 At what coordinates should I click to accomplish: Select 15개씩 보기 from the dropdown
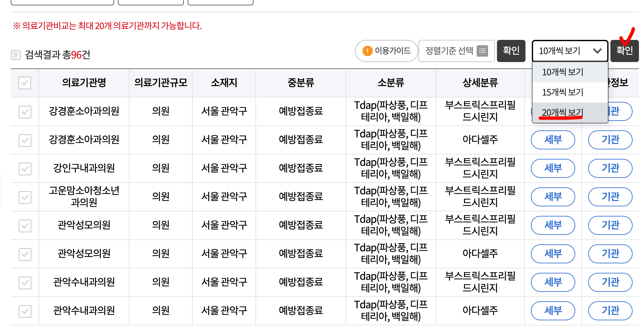[x=563, y=92]
